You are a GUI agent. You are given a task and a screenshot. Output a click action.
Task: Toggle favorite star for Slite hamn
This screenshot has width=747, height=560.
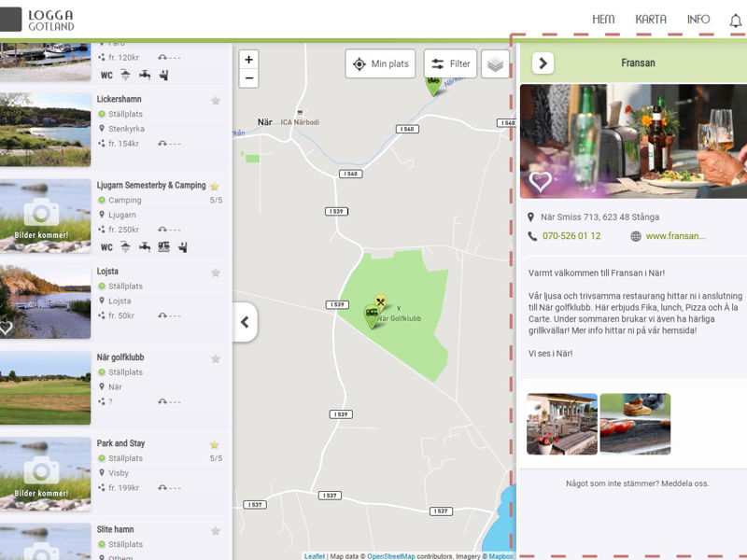(216, 531)
